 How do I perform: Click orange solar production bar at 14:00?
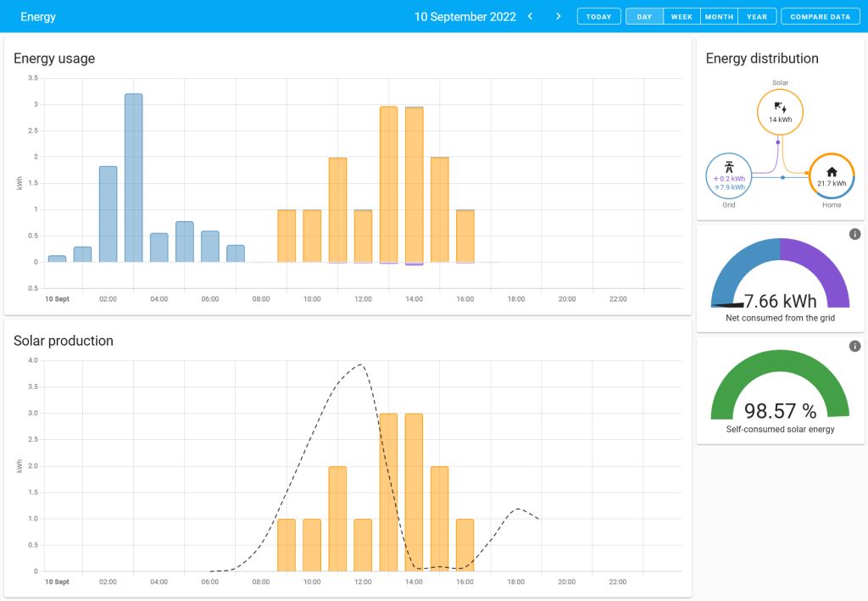[414, 492]
